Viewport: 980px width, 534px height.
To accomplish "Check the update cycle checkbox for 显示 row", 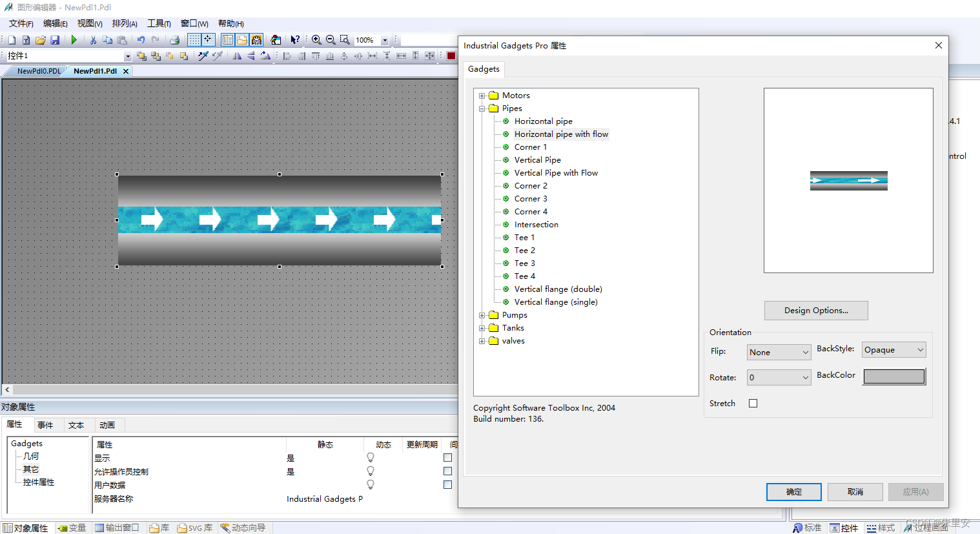I will point(447,457).
